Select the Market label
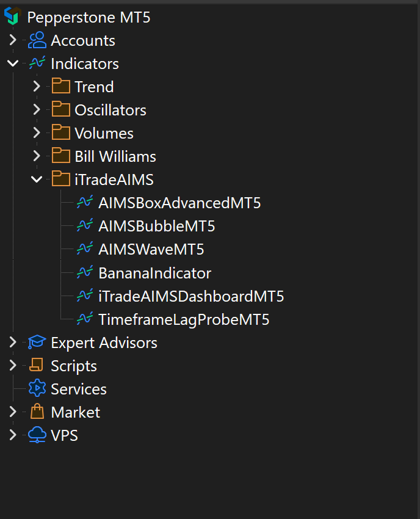 [76, 412]
